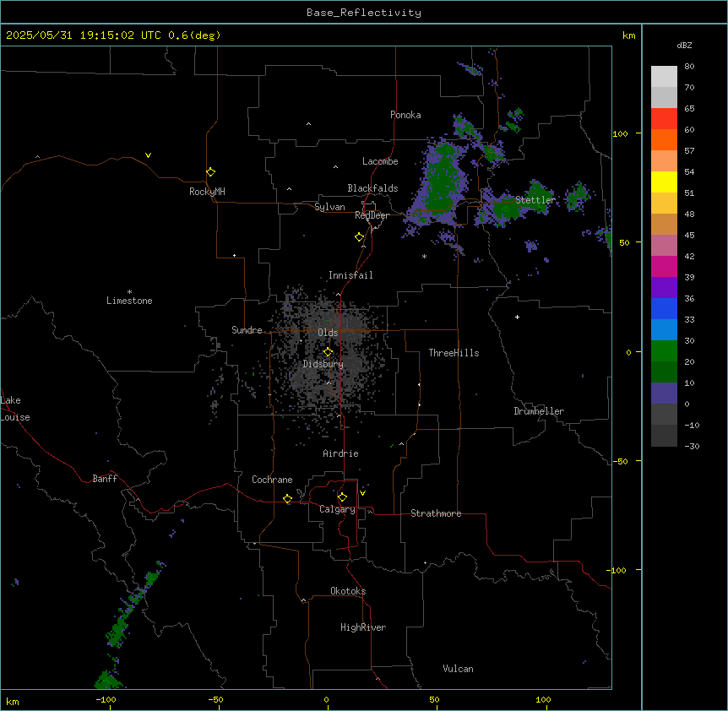Click the Limestone label
This screenshot has width=728, height=711.
pyautogui.click(x=129, y=301)
